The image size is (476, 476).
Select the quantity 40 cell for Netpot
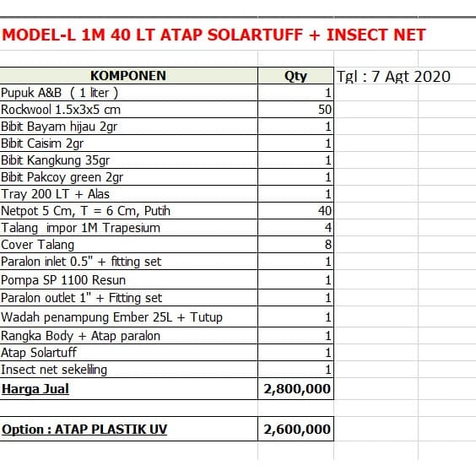pos(295,211)
